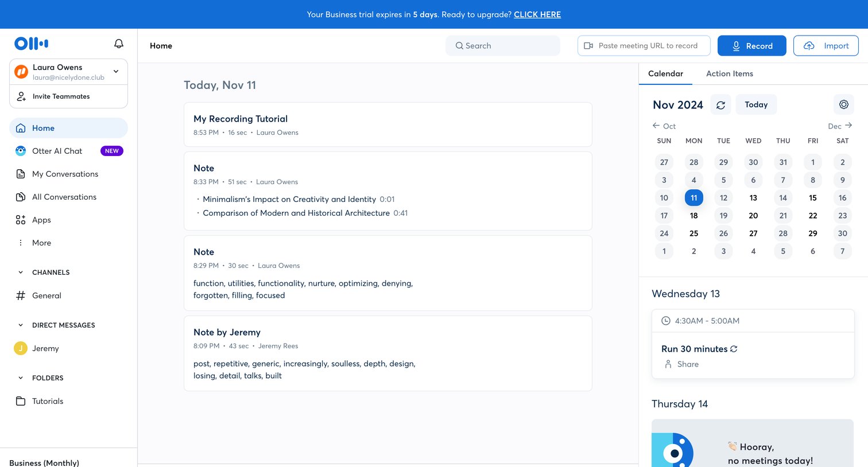Click the Invite Teammates person icon
This screenshot has width=868, height=467.
(x=21, y=96)
